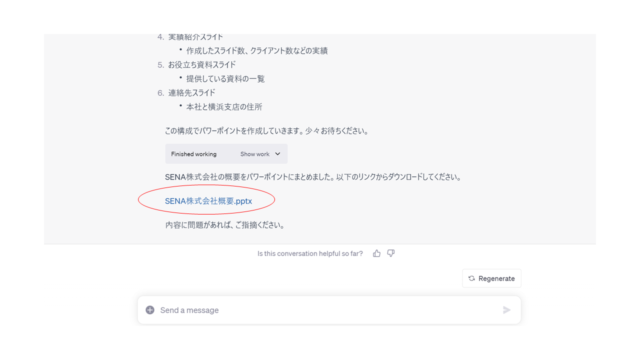Open the Show work dropdown label

pos(255,154)
